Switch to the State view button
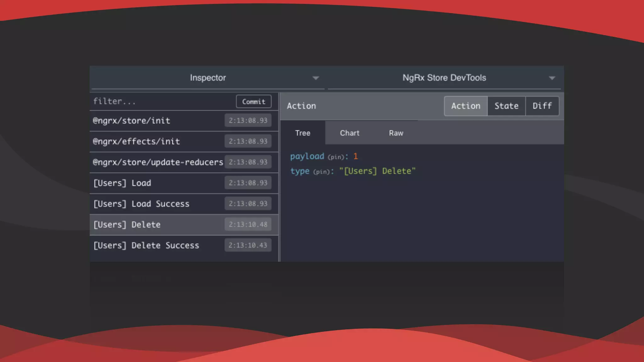644x362 pixels. (x=506, y=106)
